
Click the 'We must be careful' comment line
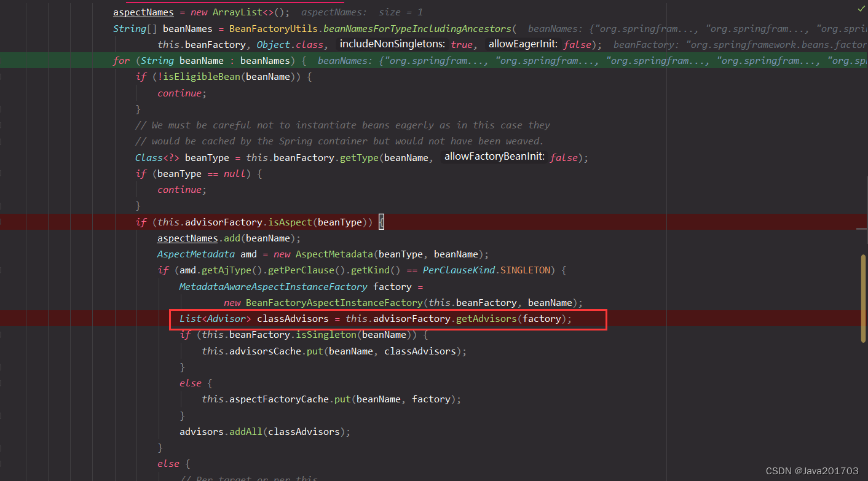coord(342,125)
